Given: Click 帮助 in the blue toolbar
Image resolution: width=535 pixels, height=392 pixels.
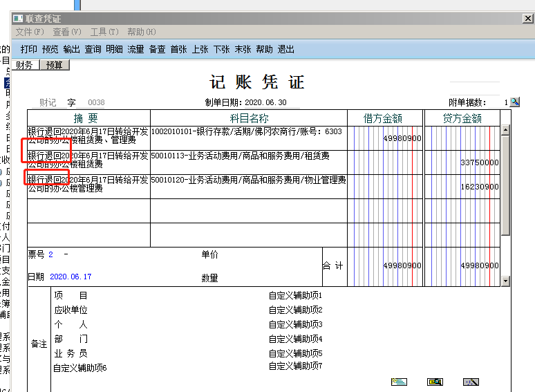Looking at the screenshot, I should click(265, 50).
